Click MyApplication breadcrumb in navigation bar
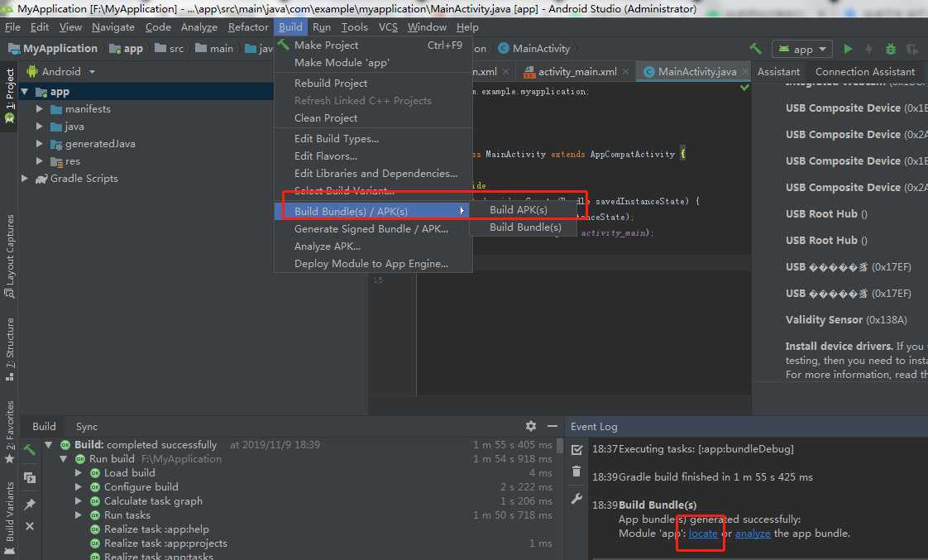The height and width of the screenshot is (560, 928). coord(53,49)
